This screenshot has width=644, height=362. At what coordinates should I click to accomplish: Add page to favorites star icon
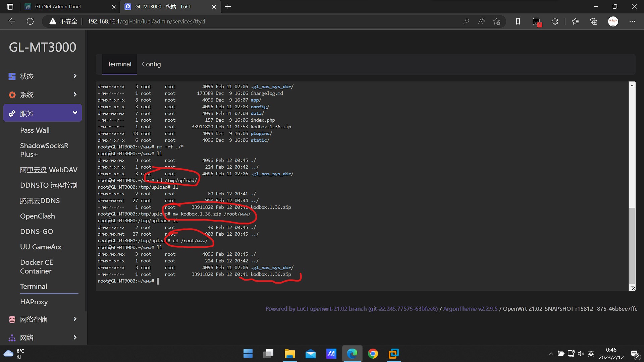pyautogui.click(x=496, y=21)
